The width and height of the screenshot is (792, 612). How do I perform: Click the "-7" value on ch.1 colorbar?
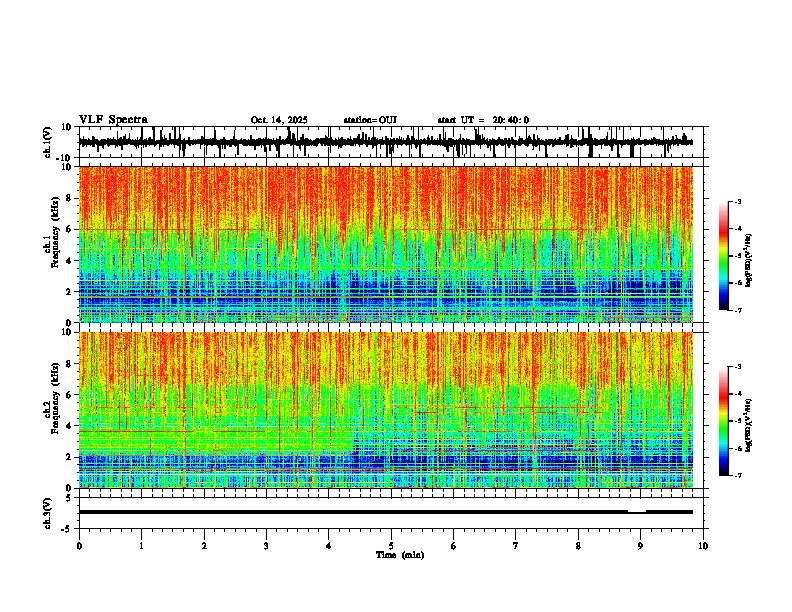pos(738,310)
